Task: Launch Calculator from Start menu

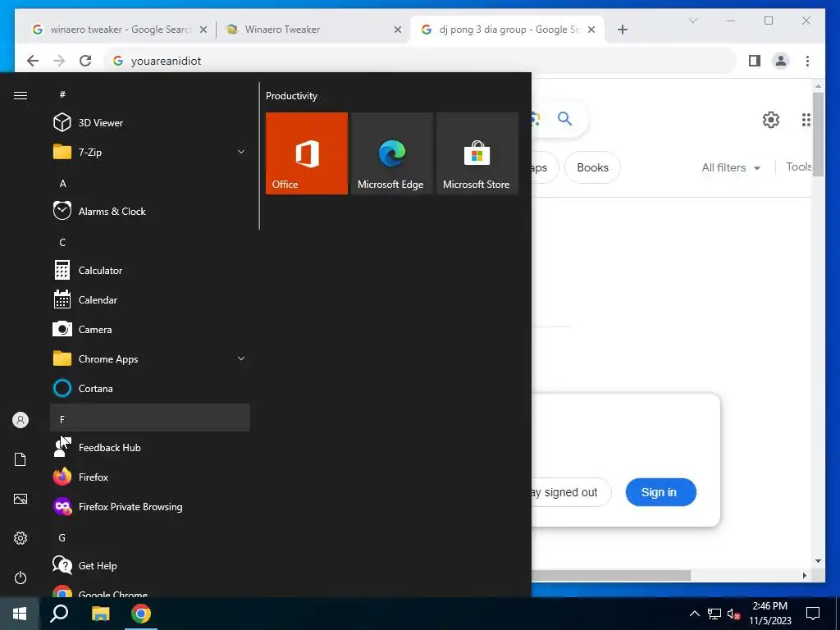Action: 150,271
